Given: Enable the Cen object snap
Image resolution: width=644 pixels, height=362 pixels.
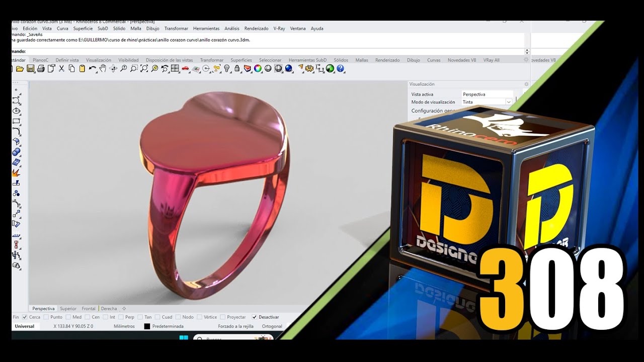Looking at the screenshot, I should point(87,317).
